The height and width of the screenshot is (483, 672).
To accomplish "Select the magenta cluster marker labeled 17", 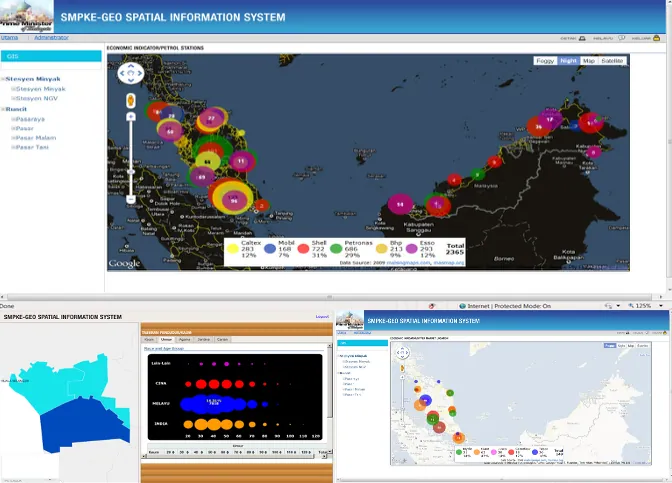I will 550,119.
